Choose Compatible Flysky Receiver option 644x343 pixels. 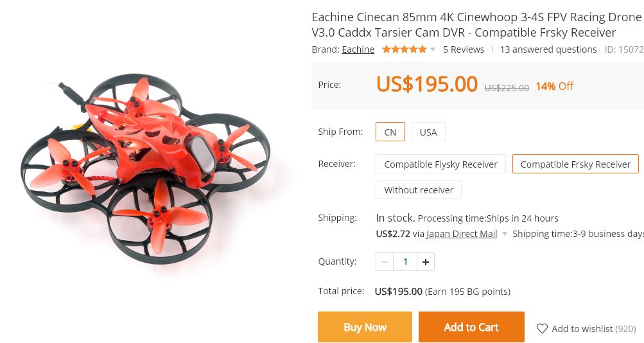440,164
